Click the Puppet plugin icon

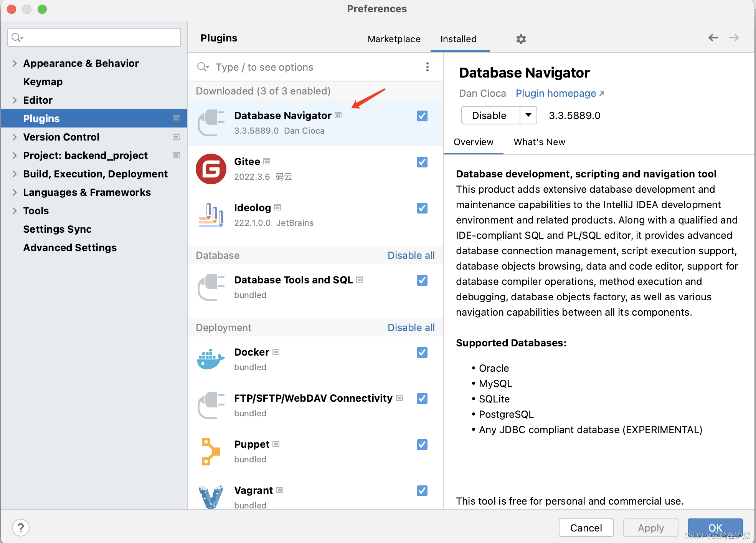(211, 452)
